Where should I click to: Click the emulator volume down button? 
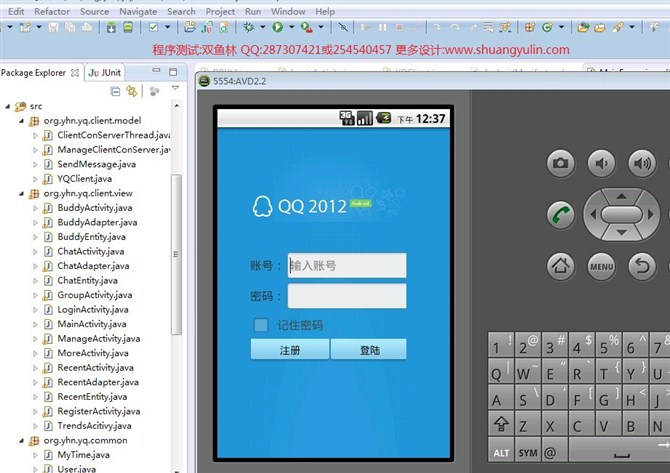pyautogui.click(x=601, y=163)
